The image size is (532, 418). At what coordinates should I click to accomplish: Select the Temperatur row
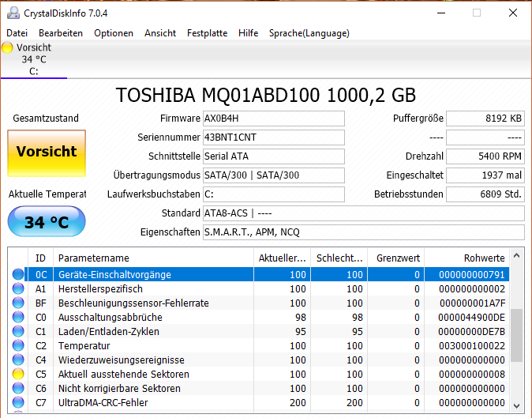(260, 345)
